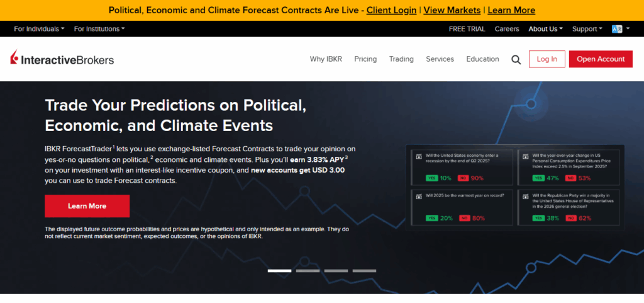644x303 pixels.
Task: Click the language translate icon
Action: 617,29
